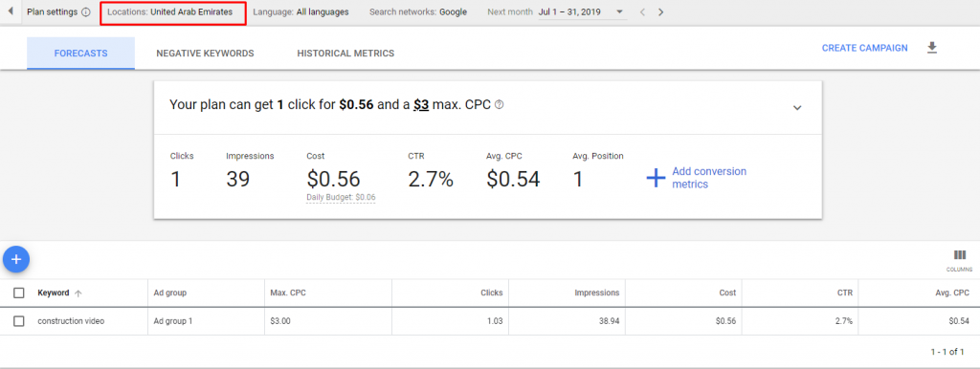This screenshot has height=369, width=980.
Task: Open the Plan settings info icon
Action: click(85, 11)
